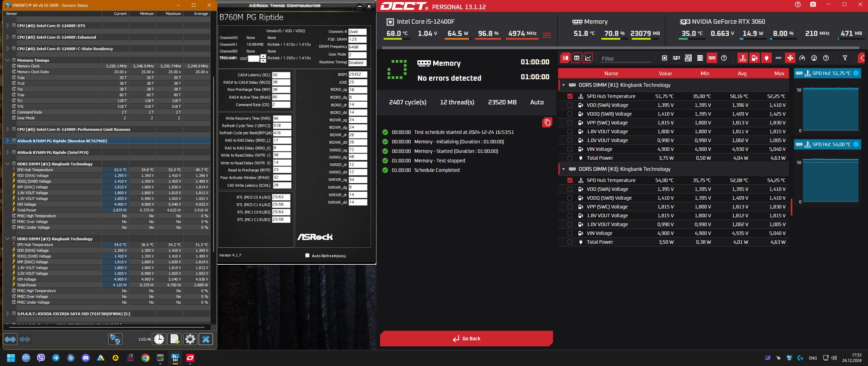The height and width of the screenshot is (366, 868).
Task: Check DIMM #3 VIN Voltage box in OCCT
Action: (x=570, y=233)
